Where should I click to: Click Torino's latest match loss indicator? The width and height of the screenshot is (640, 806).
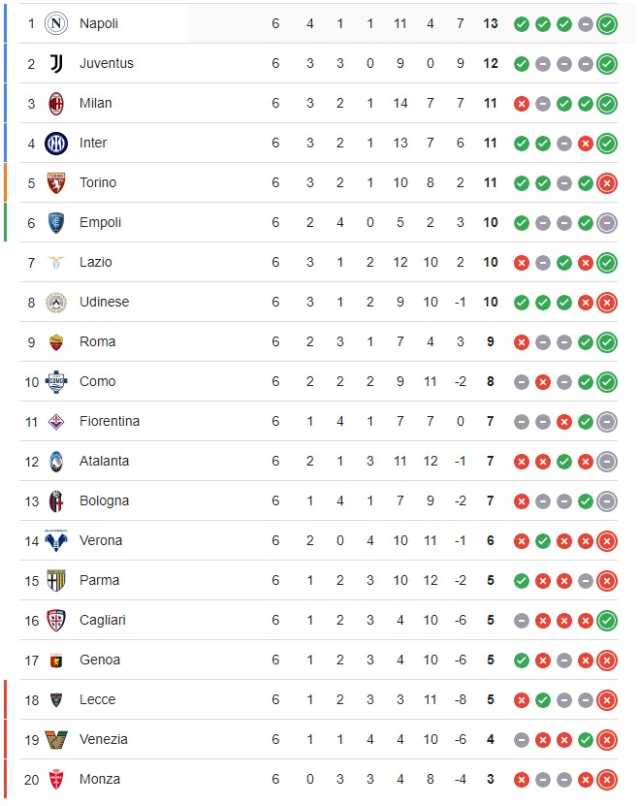[x=607, y=183]
